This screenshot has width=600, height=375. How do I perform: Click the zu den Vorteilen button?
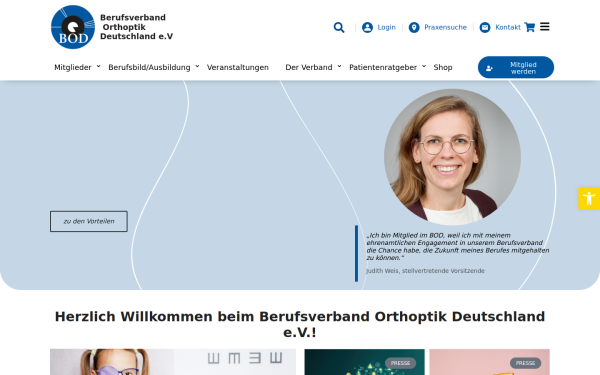point(89,221)
